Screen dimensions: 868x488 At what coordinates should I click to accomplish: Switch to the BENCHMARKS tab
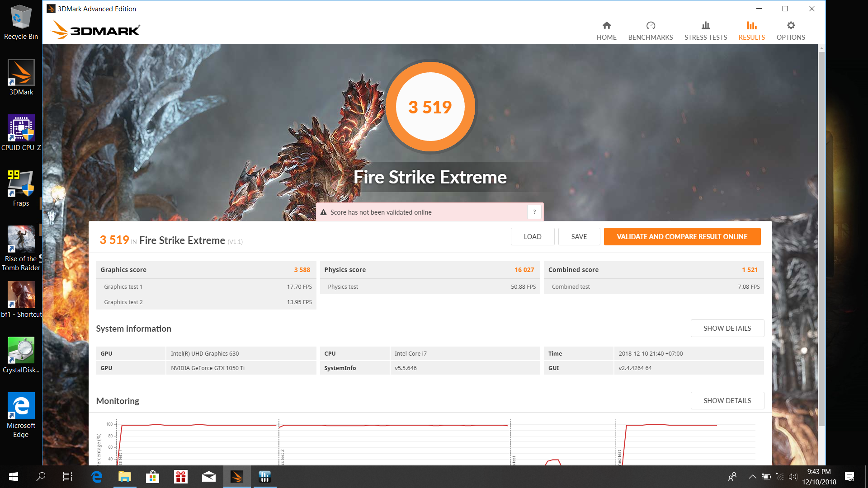click(x=650, y=31)
